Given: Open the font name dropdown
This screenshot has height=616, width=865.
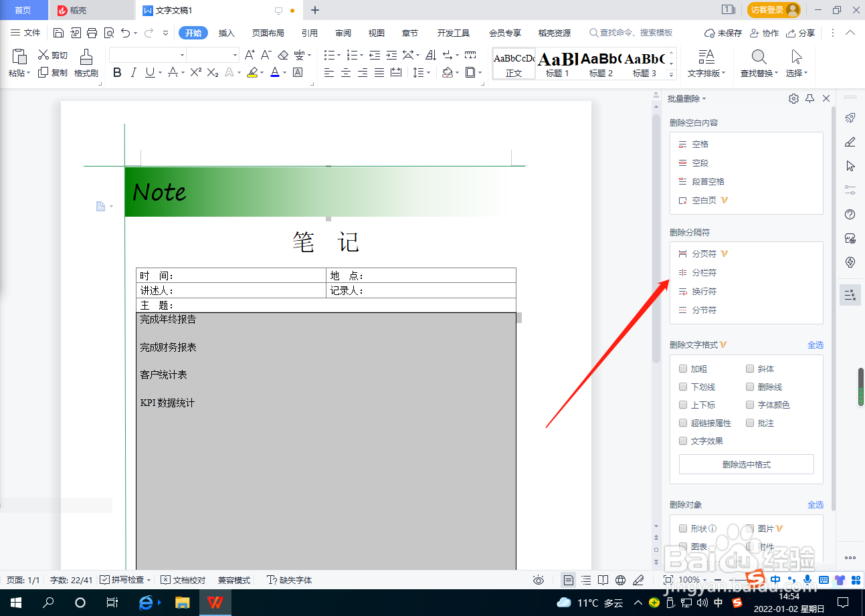Looking at the screenshot, I should click(182, 55).
